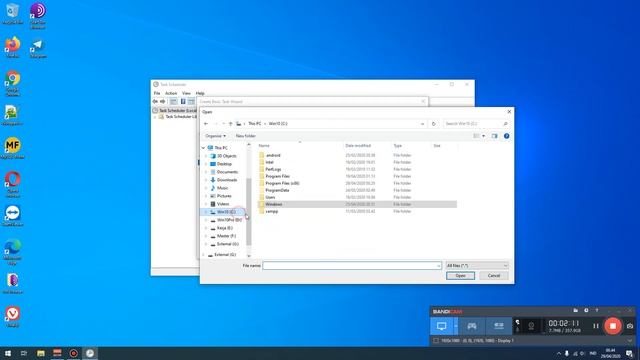Viewport: 640px width, 360px height.
Task: Open the File name history dropdown arrow
Action: point(438,266)
